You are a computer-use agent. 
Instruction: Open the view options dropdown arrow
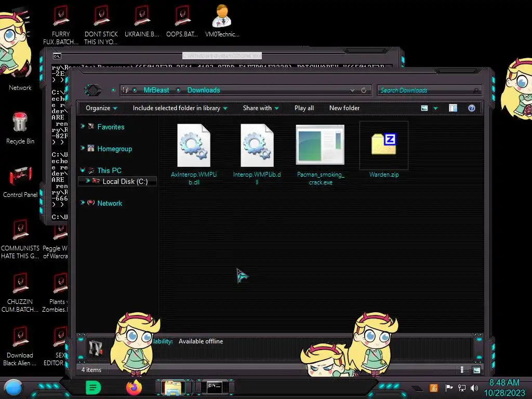[x=436, y=109]
